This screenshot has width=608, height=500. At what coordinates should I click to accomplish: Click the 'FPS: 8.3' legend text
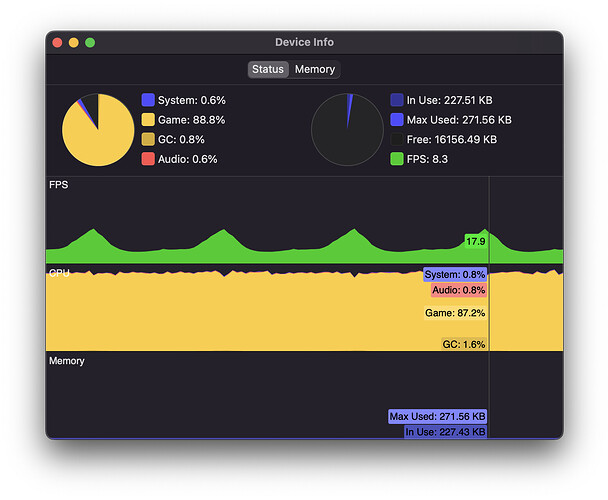click(427, 159)
